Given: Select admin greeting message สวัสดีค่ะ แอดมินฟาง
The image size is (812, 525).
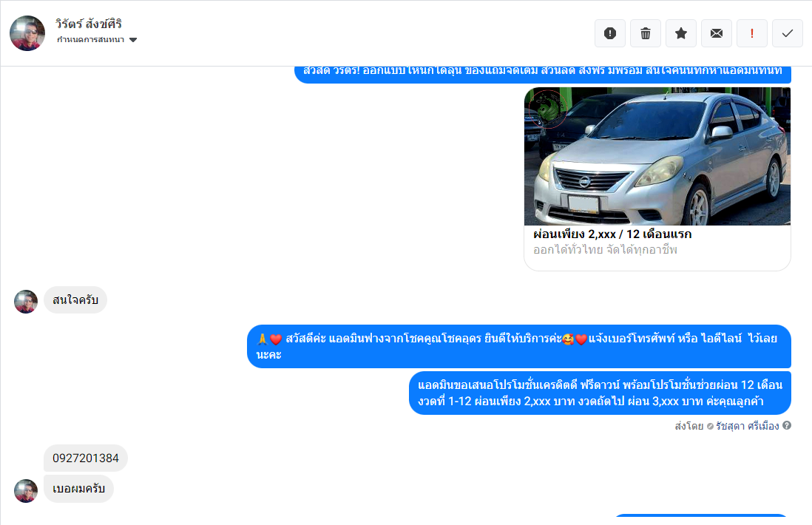Looking at the screenshot, I should tap(519, 346).
